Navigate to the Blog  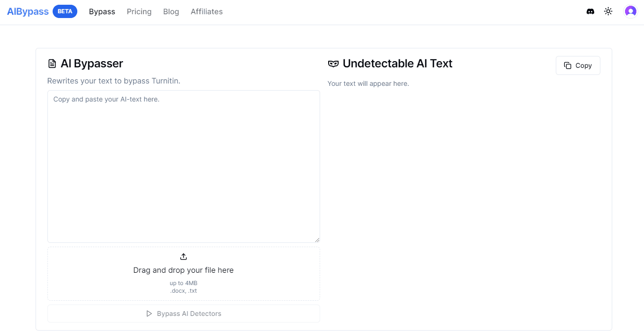coord(171,11)
